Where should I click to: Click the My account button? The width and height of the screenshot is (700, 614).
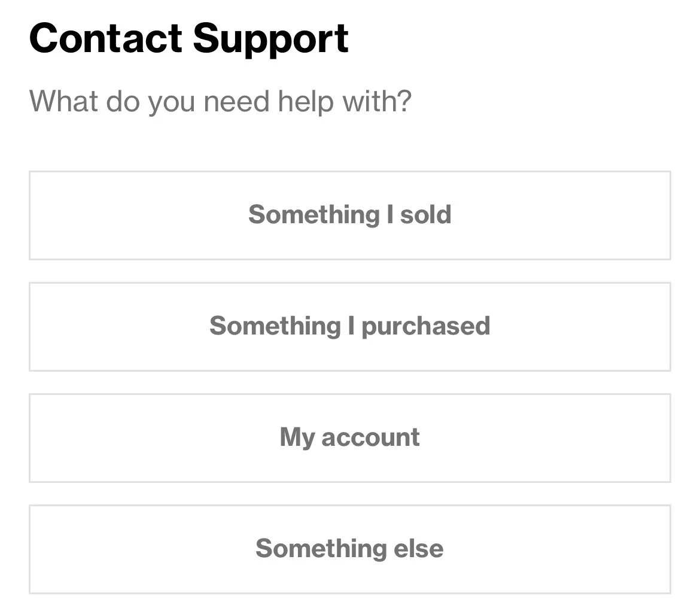pos(350,438)
